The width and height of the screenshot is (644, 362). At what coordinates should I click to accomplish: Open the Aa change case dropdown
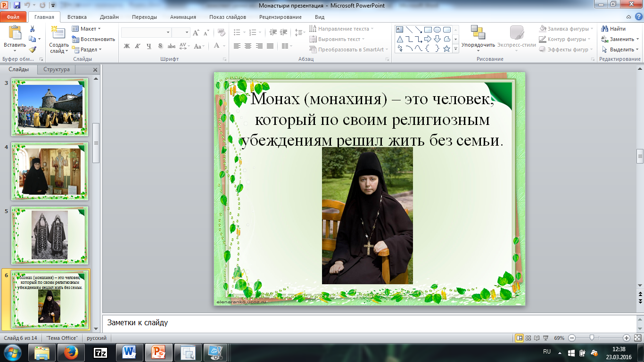tap(199, 46)
